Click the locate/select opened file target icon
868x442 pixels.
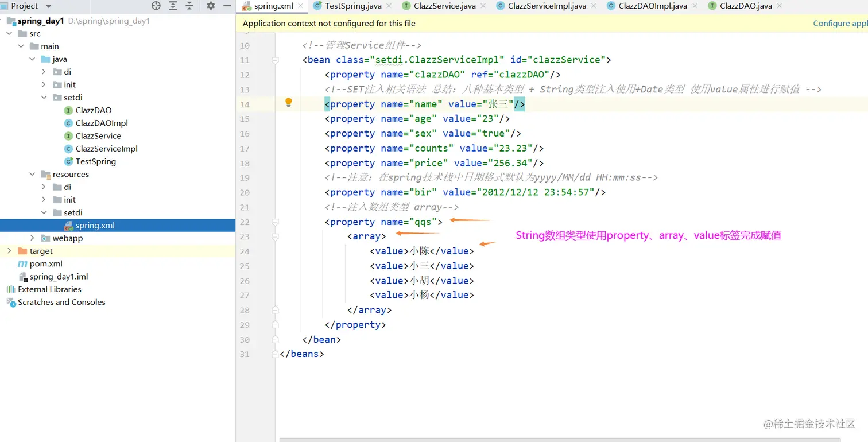coord(156,6)
